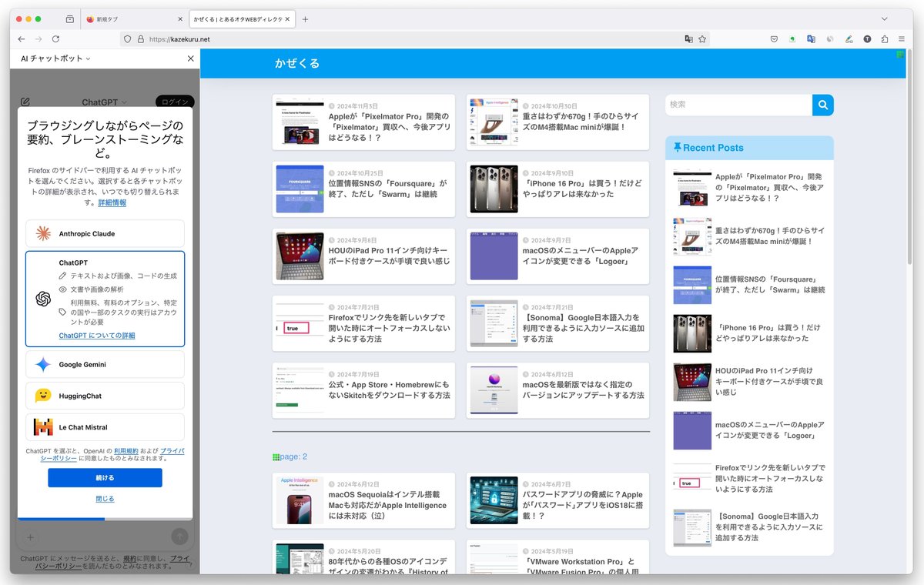Click the plus attach icon in chat box
Image resolution: width=924 pixels, height=585 pixels.
coord(30,537)
